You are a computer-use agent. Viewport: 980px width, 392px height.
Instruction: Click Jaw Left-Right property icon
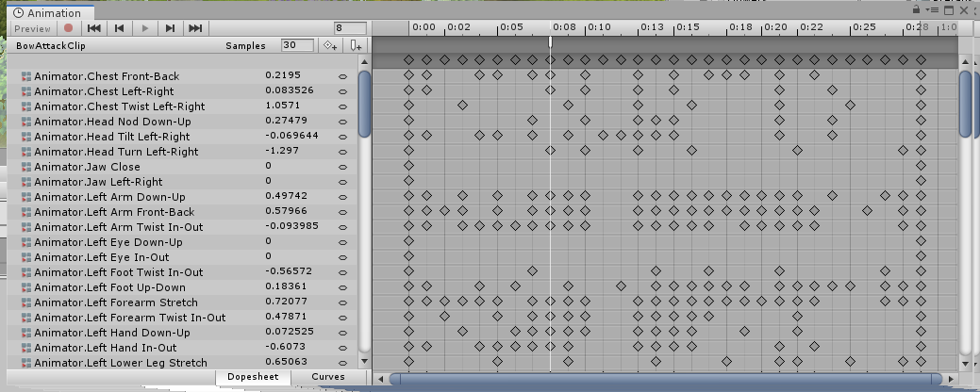point(26,182)
